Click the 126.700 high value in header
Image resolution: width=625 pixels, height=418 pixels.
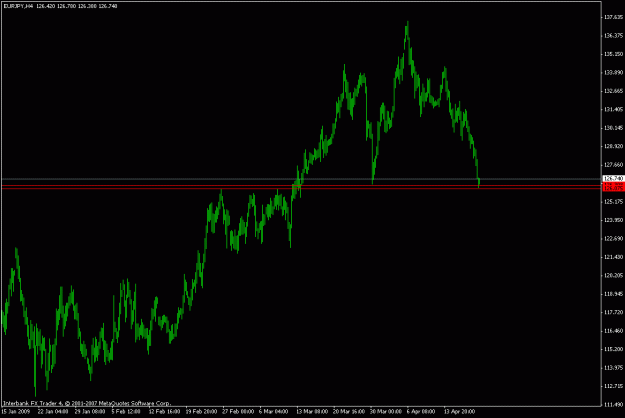(x=67, y=6)
